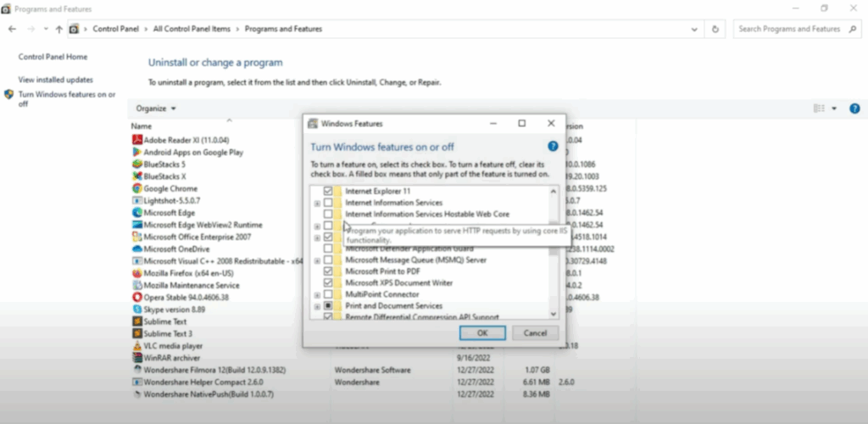Change view with the view layout button
This screenshot has height=424, width=868.
820,109
